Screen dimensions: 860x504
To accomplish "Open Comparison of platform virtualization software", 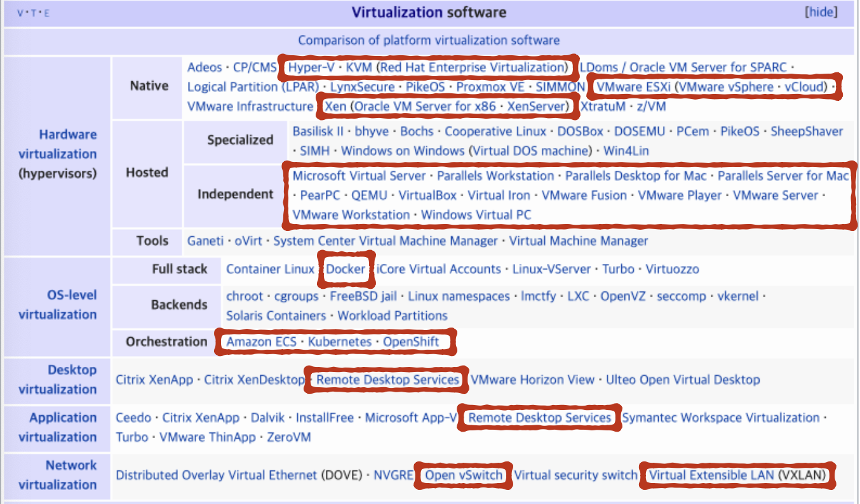I will 429,40.
